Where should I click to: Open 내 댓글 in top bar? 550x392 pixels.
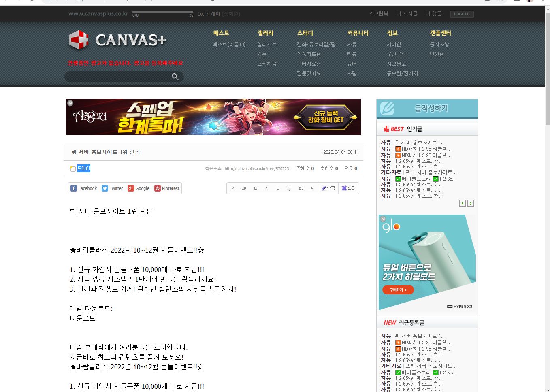434,14
